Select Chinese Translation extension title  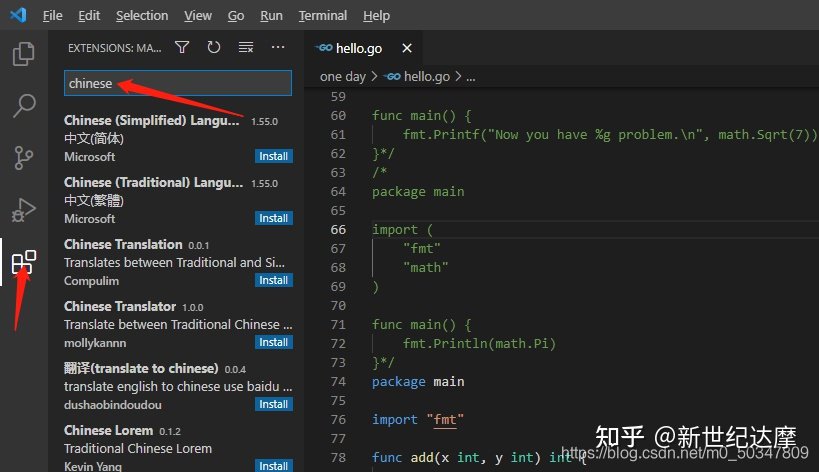(123, 244)
